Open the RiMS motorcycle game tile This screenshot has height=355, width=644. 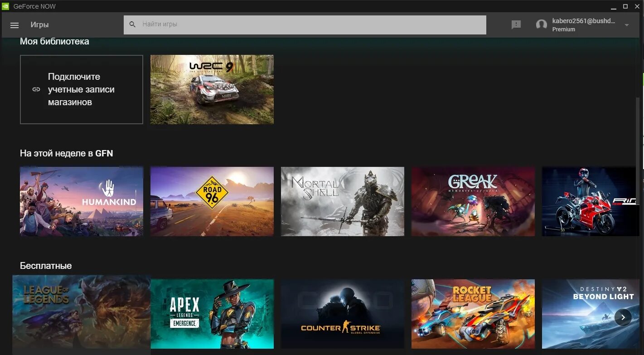(x=591, y=201)
